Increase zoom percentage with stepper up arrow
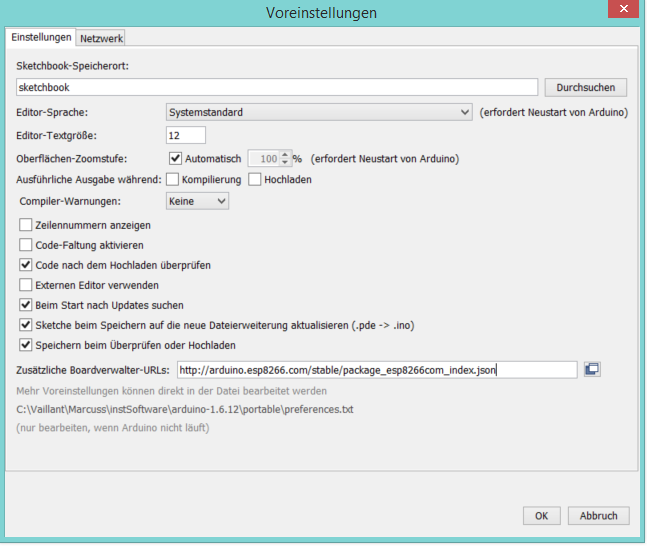The image size is (647, 546). point(285,155)
